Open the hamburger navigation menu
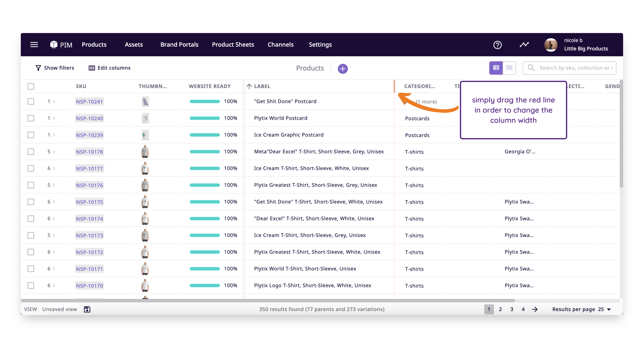The width and height of the screenshot is (644, 362). 34,45
